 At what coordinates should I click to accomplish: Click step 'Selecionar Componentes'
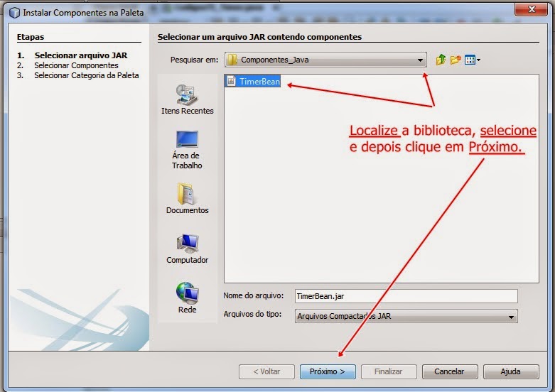[76, 65]
